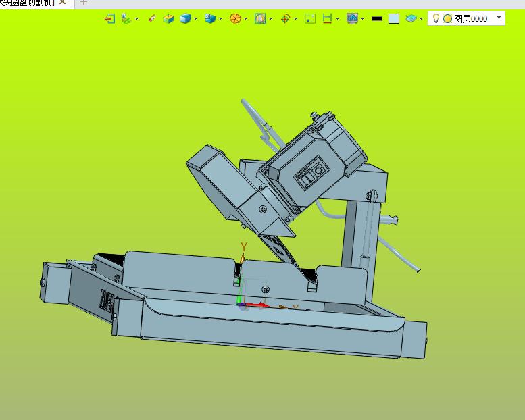Click the blue cube with square view icon
The height and width of the screenshot is (420, 525).
pos(210,18)
